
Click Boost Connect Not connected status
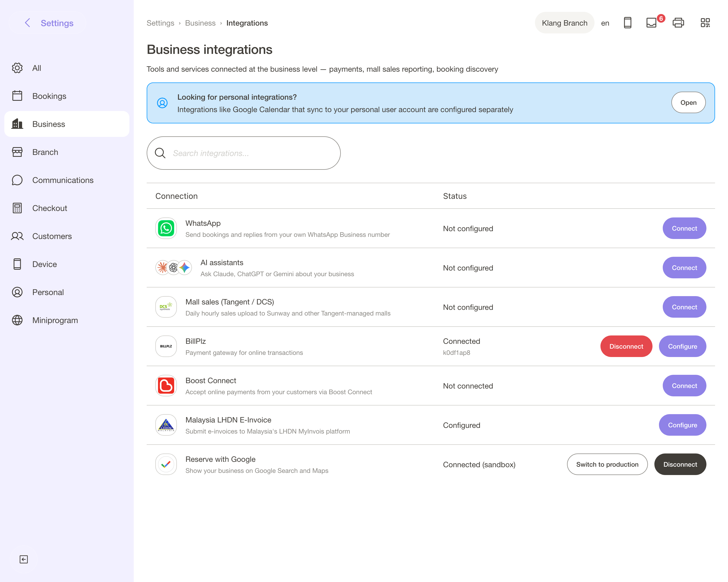click(x=468, y=386)
